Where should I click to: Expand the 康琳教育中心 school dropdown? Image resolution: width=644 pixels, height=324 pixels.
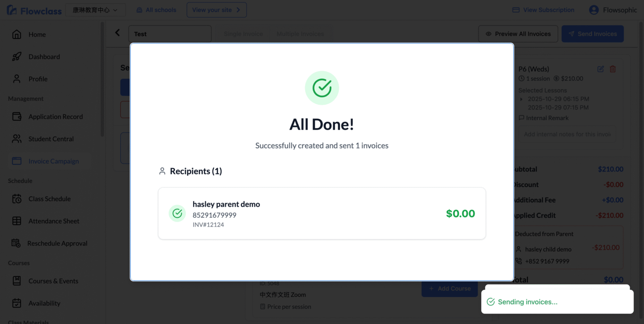(95, 10)
